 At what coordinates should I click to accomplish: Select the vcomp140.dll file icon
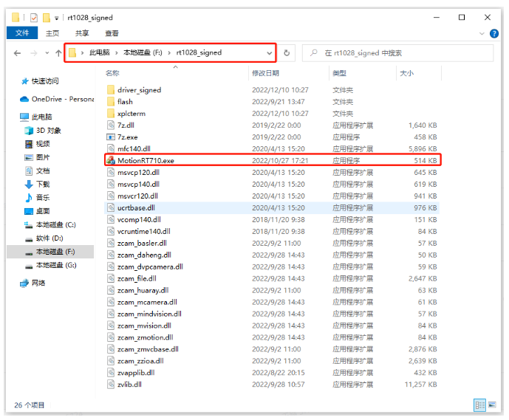pyautogui.click(x=111, y=219)
